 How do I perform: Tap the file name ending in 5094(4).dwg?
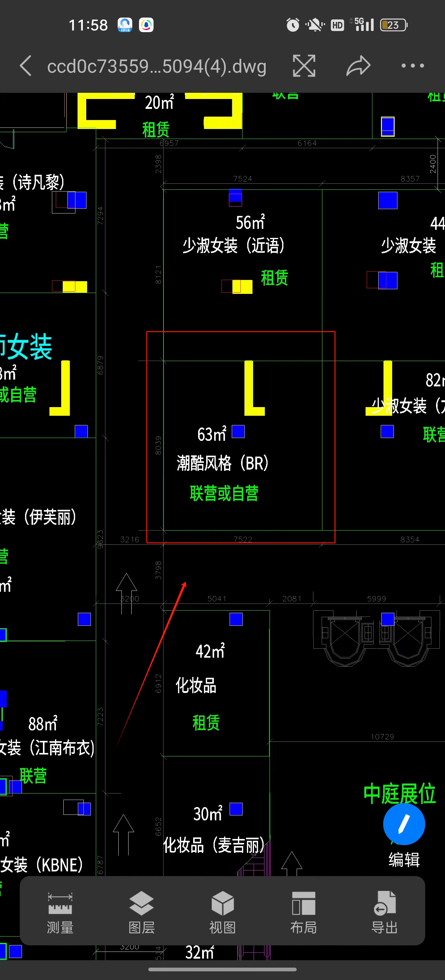[157, 67]
